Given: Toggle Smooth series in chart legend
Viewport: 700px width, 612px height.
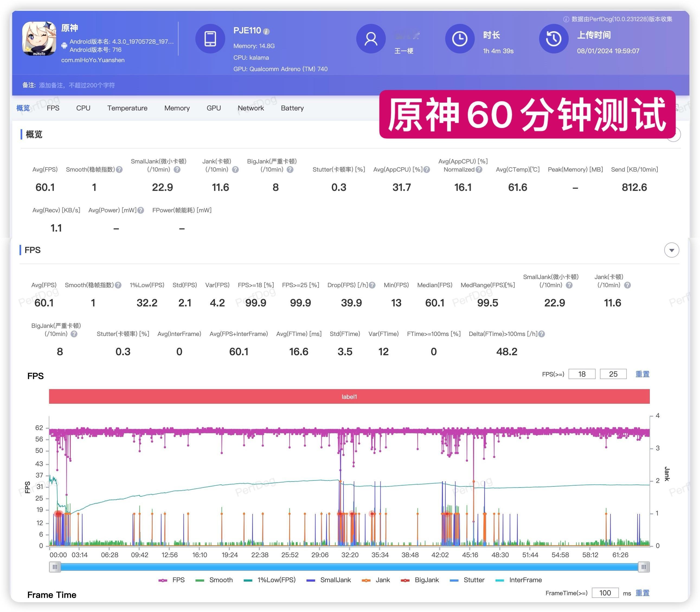Looking at the screenshot, I should [x=214, y=580].
